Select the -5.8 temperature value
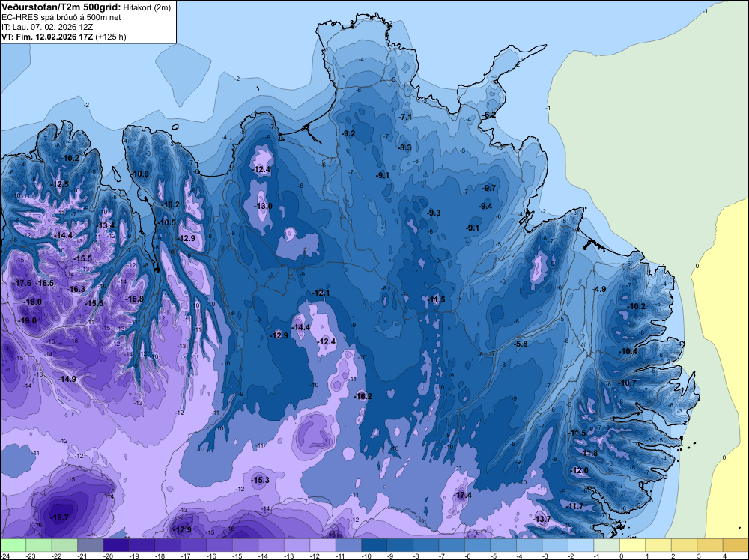 tap(521, 344)
